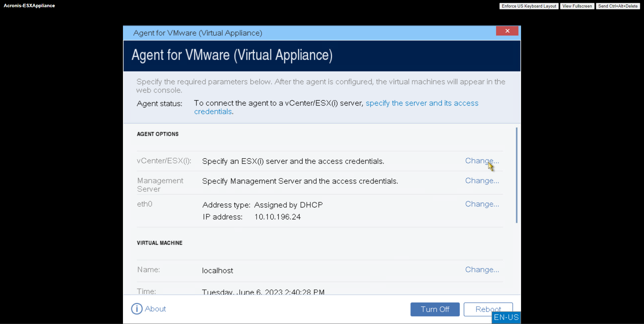
Task: Select the localhost name value
Action: pyautogui.click(x=218, y=271)
